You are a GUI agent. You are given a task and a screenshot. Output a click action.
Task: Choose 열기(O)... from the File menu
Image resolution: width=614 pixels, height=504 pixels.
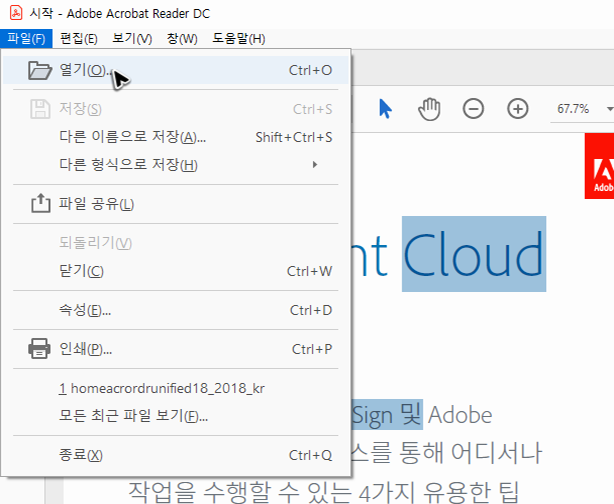coord(176,70)
